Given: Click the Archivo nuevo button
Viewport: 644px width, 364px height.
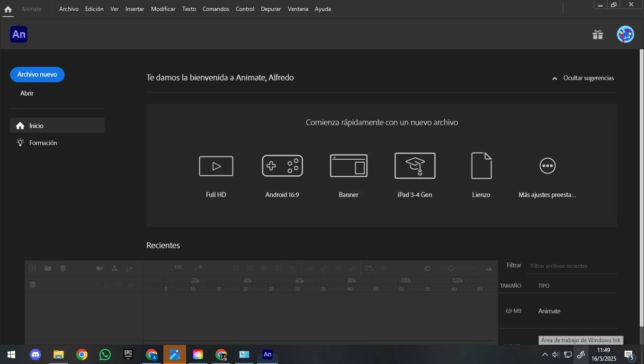Looking at the screenshot, I should click(x=37, y=74).
